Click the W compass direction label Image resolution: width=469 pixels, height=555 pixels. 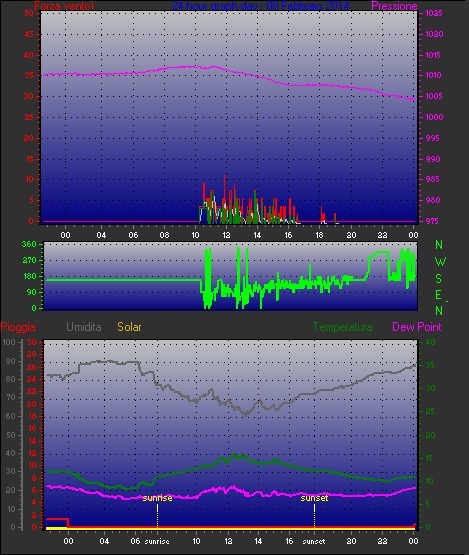pos(440,262)
